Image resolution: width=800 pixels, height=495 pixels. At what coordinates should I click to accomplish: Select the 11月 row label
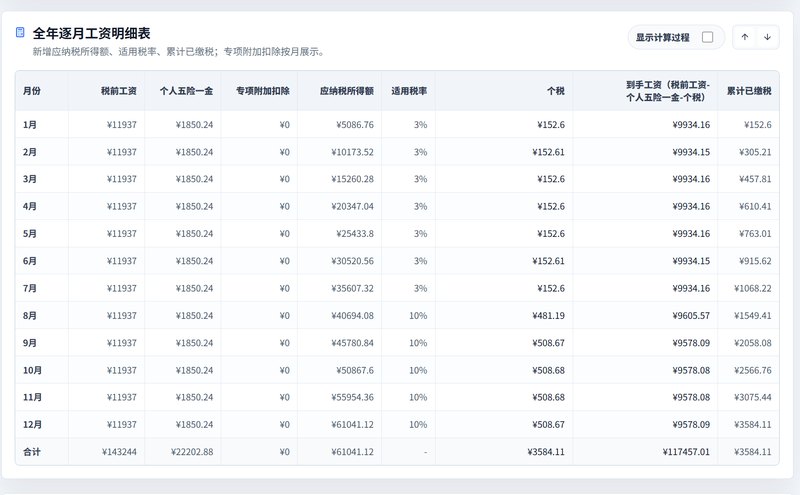(x=32, y=397)
